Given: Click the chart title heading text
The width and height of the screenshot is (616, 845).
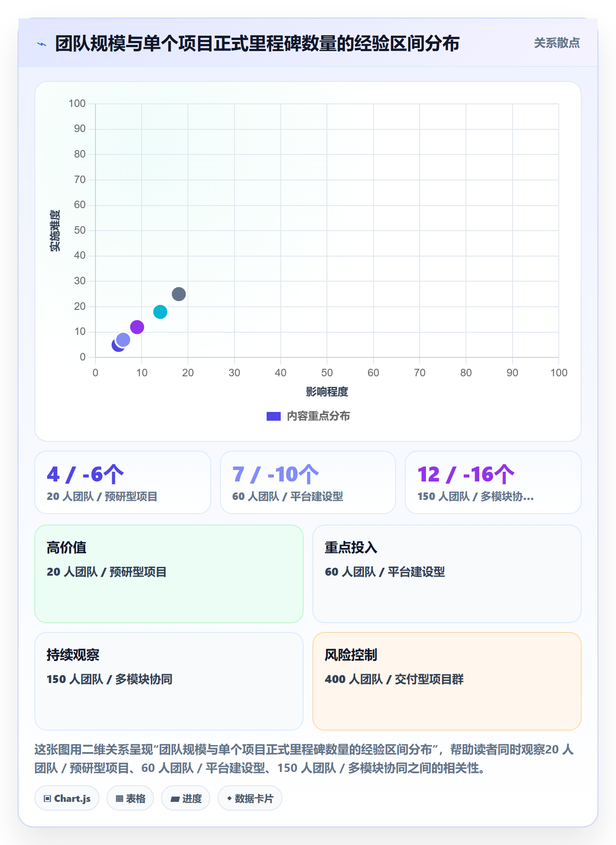Looking at the screenshot, I should (x=257, y=44).
